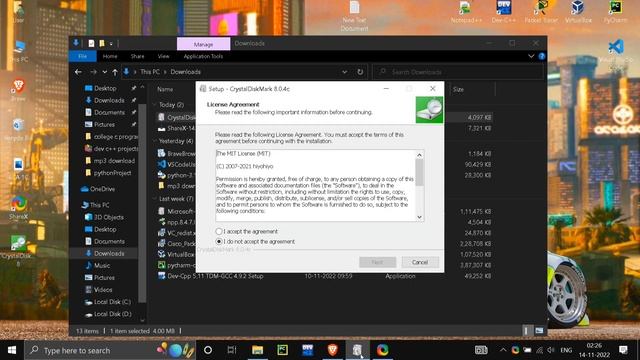The width and height of the screenshot is (640, 360).
Task: Open 3D Objects under This PC
Action: 109,217
